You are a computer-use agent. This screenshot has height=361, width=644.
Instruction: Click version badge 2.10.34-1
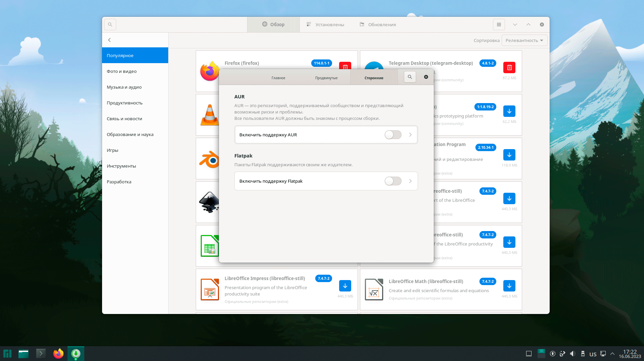(486, 147)
